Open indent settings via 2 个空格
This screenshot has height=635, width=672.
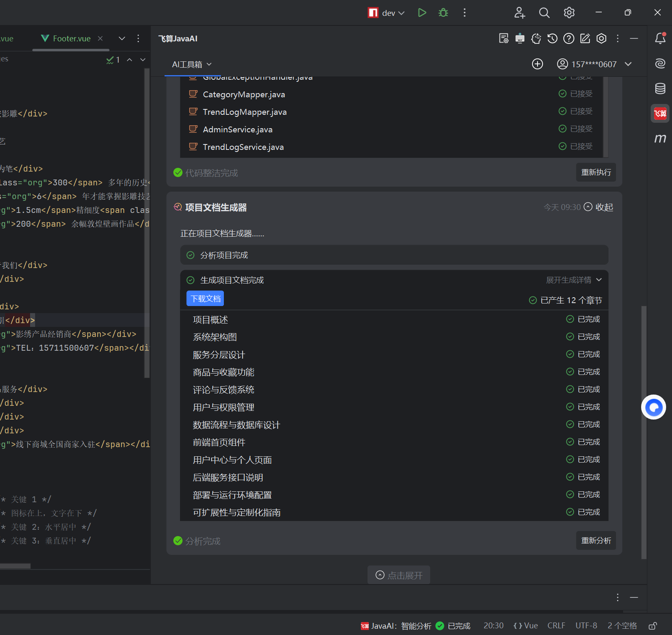click(622, 625)
